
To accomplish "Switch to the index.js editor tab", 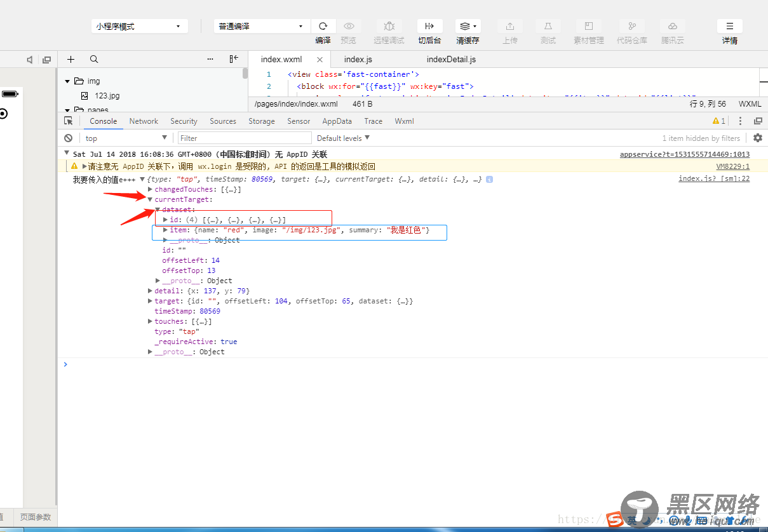I will [358, 60].
